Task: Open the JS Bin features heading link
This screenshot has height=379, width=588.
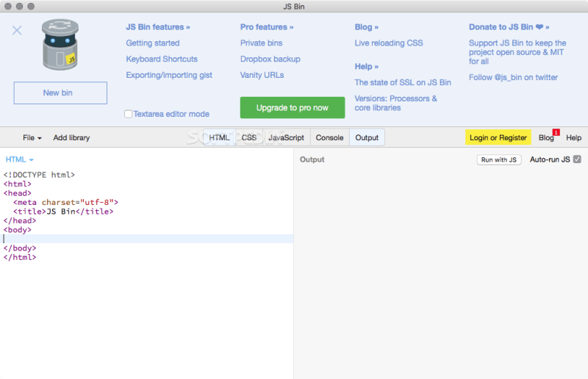Action: pyautogui.click(x=158, y=27)
